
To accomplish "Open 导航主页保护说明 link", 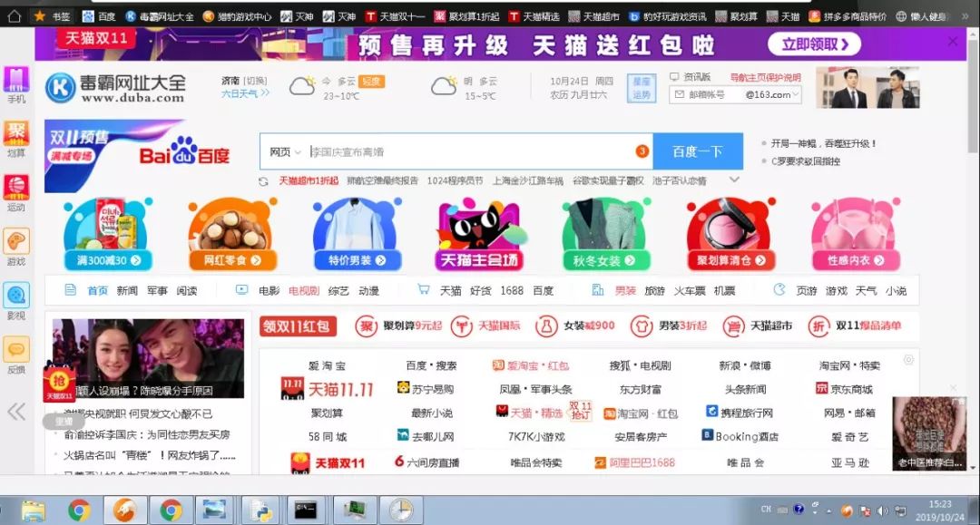I will point(766,77).
